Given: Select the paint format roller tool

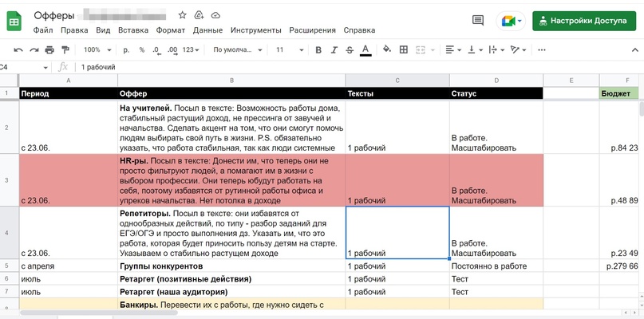Looking at the screenshot, I should [66, 49].
